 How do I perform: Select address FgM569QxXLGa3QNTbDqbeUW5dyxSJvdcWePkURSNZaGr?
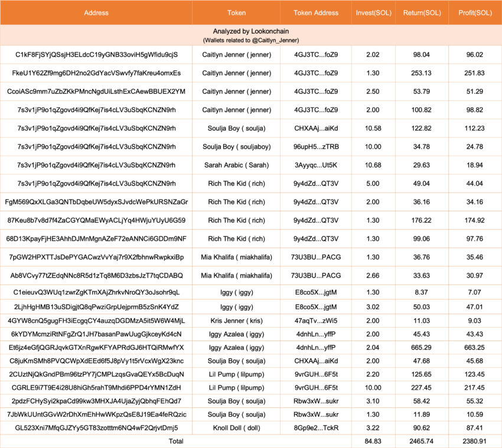coord(96,202)
